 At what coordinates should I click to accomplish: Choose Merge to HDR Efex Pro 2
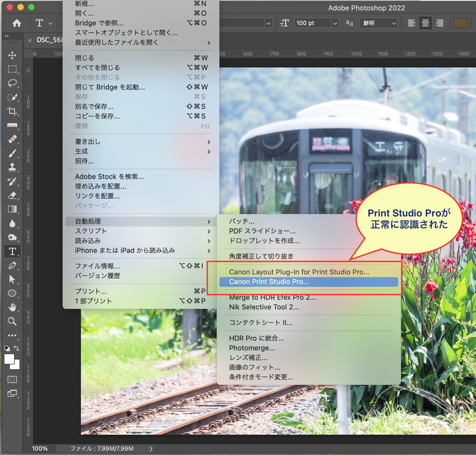point(309,298)
